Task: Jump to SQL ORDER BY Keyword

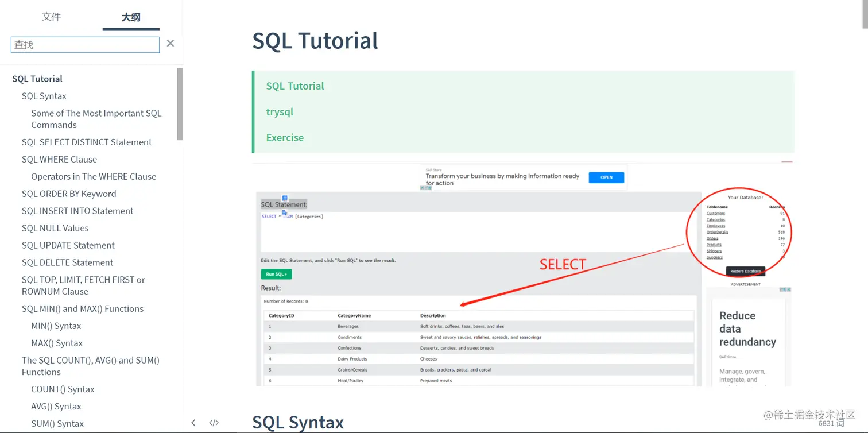Action: [x=69, y=194]
